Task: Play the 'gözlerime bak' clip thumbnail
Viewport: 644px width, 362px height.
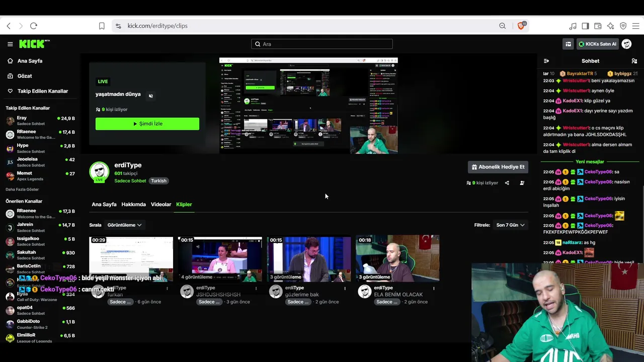Action: (309, 259)
